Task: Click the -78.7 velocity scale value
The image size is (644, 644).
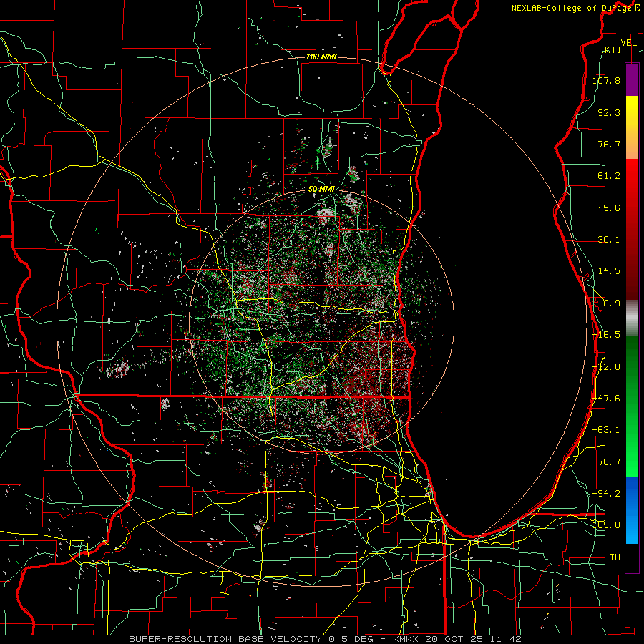Action: click(606, 462)
